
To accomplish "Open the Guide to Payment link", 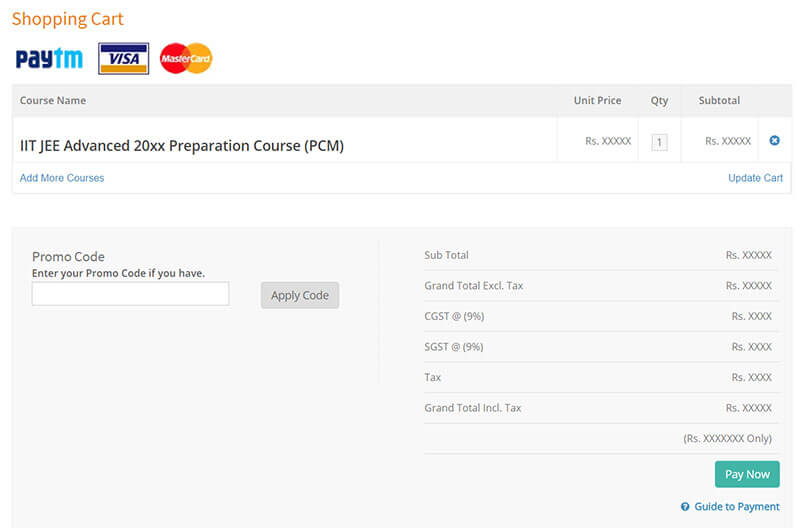I will (x=737, y=507).
